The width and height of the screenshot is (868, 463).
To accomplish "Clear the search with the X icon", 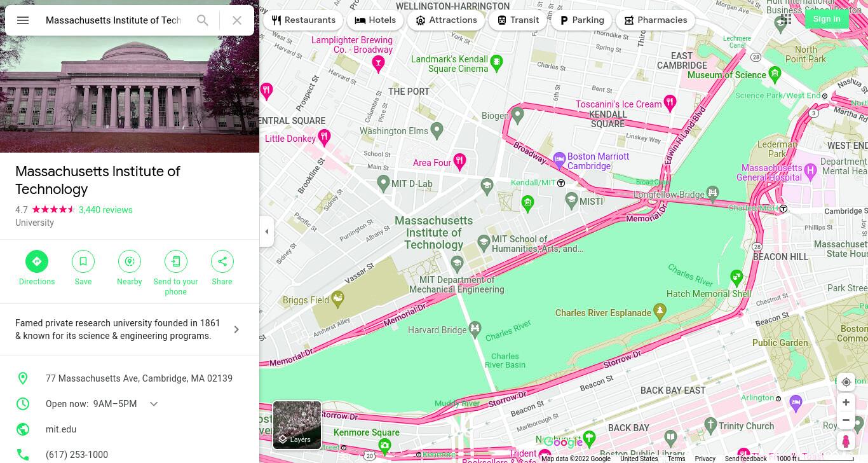I will [237, 20].
